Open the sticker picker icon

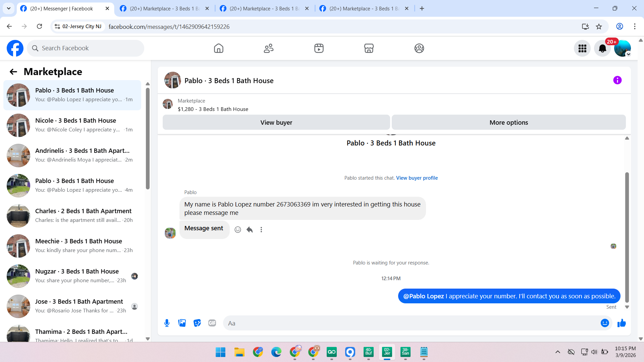click(197, 323)
